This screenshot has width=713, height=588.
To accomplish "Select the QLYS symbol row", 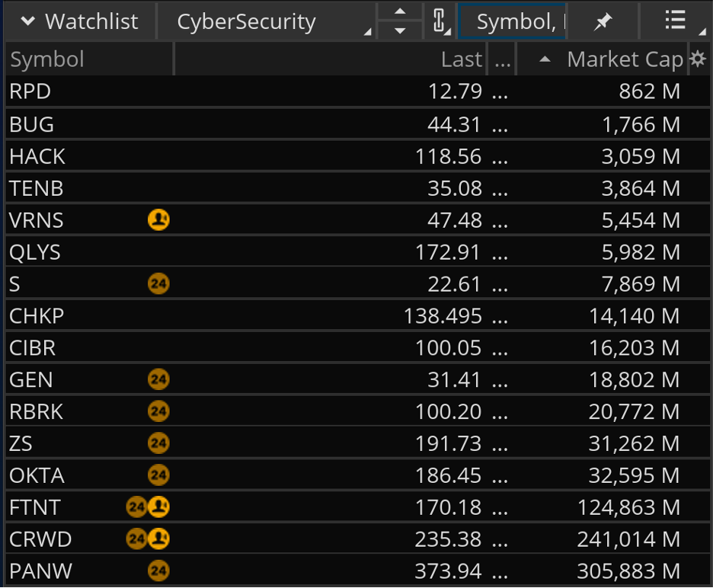I will pos(357,252).
